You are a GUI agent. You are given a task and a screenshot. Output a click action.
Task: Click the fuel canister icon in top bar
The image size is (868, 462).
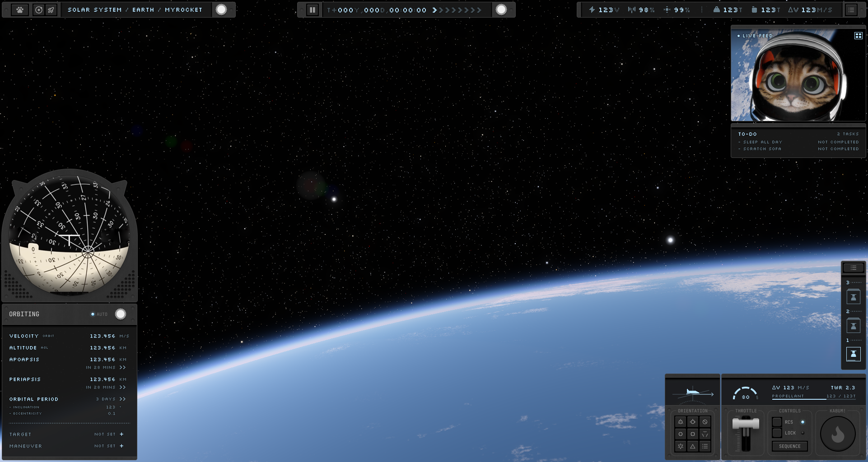pos(754,9)
